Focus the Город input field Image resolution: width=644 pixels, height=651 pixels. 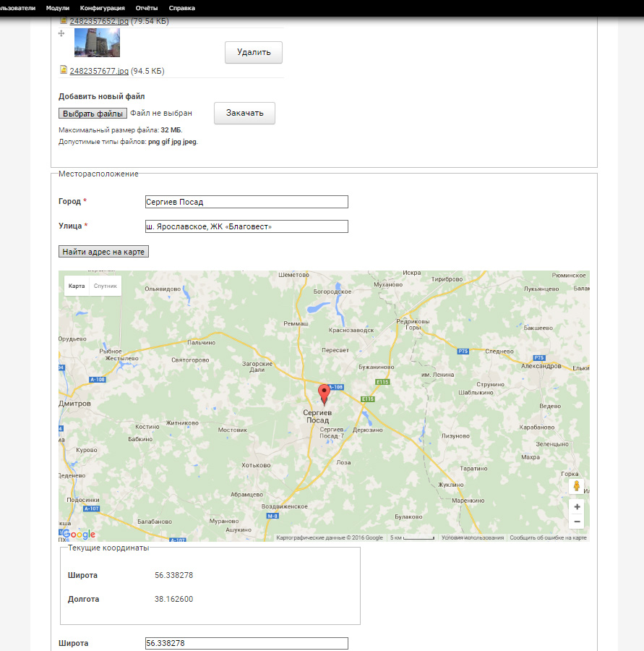246,202
